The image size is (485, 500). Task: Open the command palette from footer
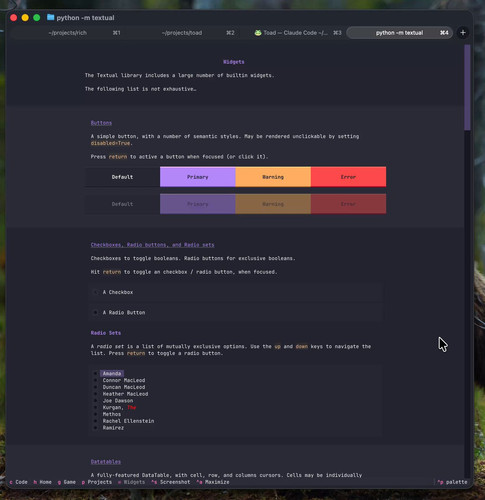click(x=452, y=482)
